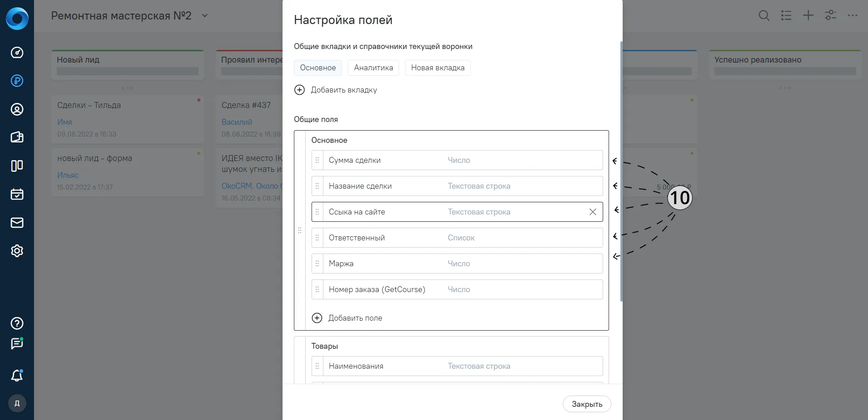The image size is (868, 420).
Task: Open the calendar icon in sidebar
Action: coord(17,194)
